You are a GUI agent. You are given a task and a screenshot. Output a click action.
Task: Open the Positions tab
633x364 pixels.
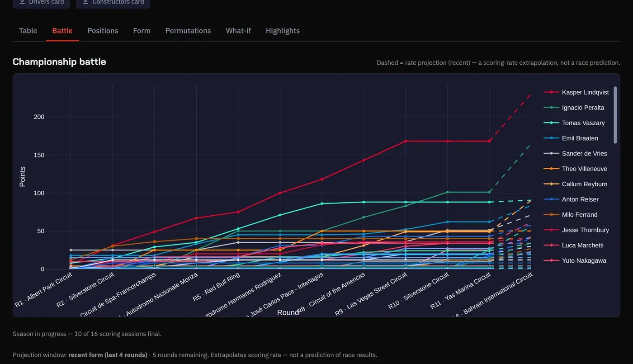pyautogui.click(x=103, y=31)
